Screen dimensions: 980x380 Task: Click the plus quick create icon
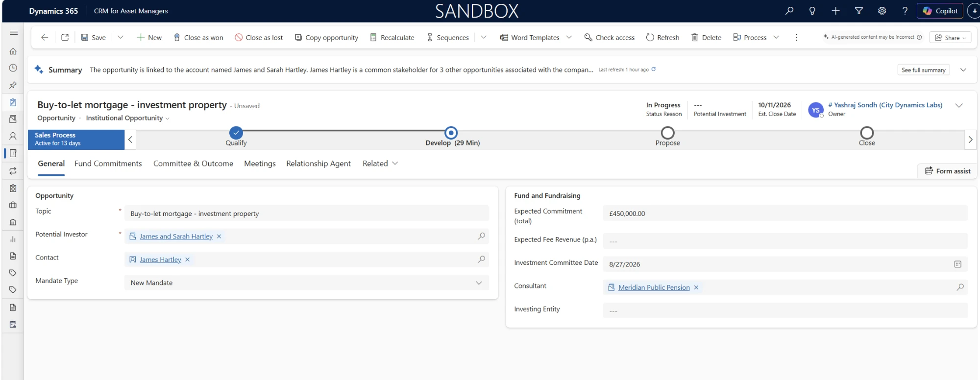pyautogui.click(x=835, y=11)
